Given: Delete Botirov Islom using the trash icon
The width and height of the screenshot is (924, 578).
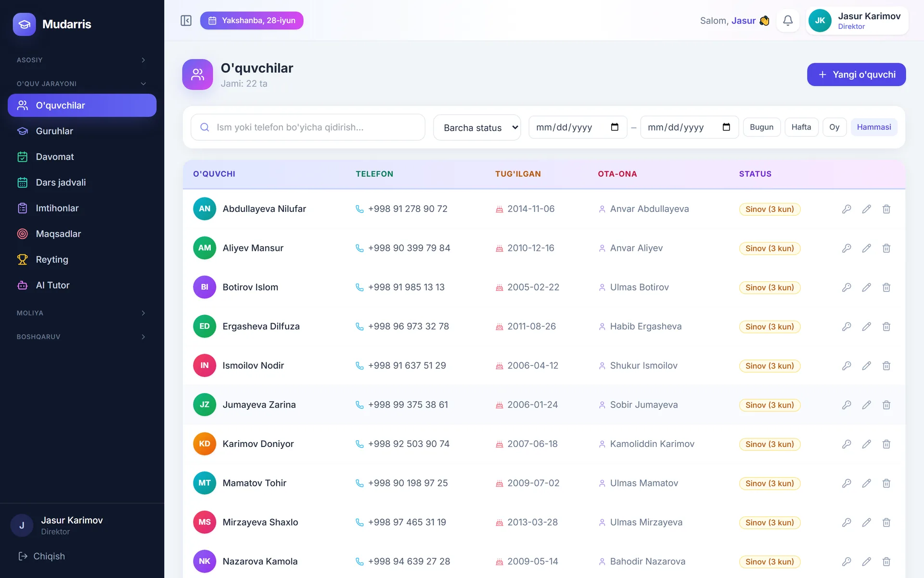Looking at the screenshot, I should tap(886, 288).
